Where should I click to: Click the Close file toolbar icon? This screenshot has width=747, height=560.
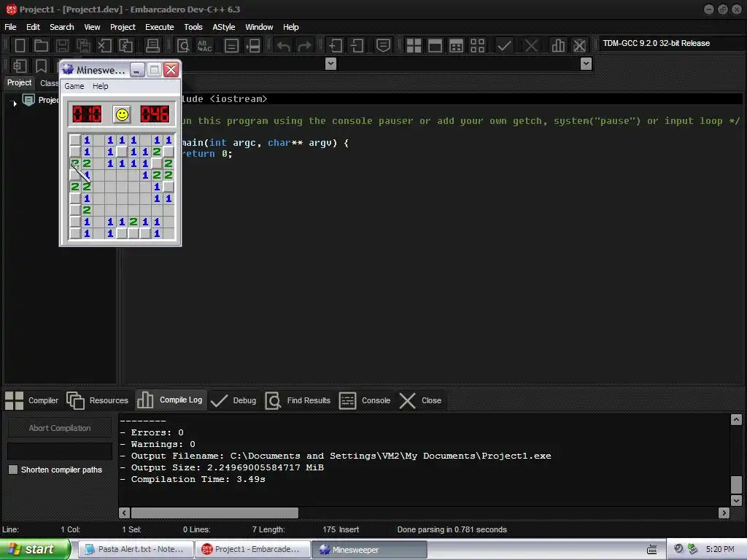click(x=104, y=46)
